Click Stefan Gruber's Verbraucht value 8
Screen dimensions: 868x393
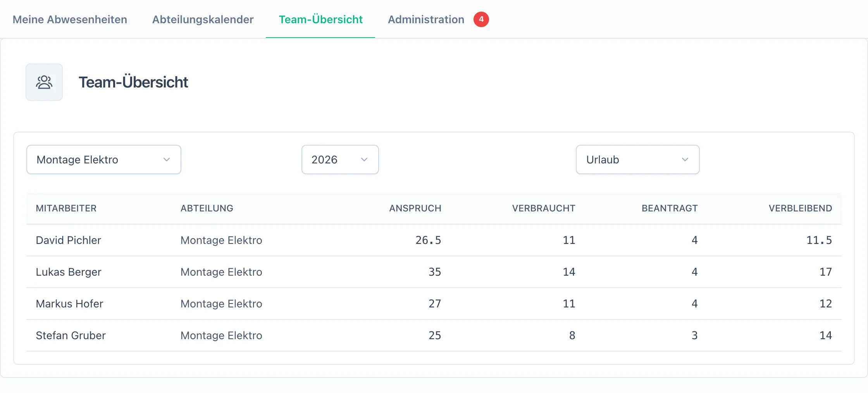pyautogui.click(x=572, y=336)
